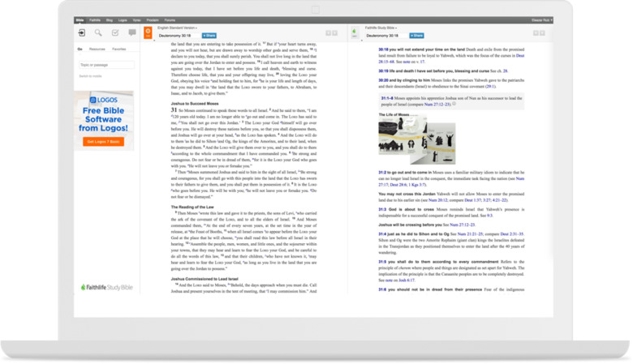This screenshot has height=364, width=633.
Task: Click heading 'Joshua to Succeed Moses'
Action: click(195, 104)
